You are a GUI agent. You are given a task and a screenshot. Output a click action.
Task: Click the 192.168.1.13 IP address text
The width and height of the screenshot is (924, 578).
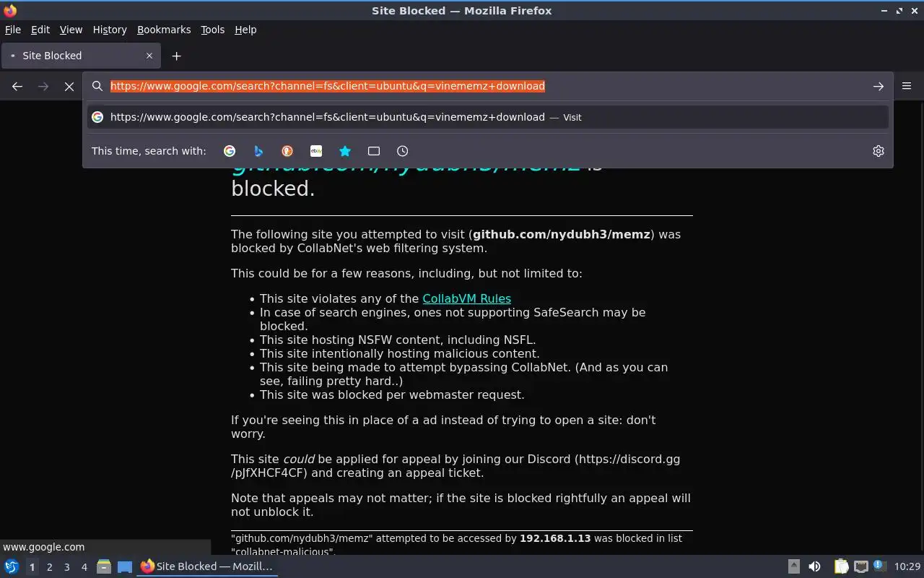[555, 538]
